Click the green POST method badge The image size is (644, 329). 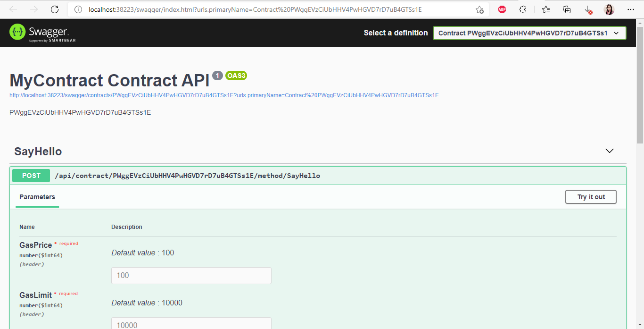click(x=31, y=175)
